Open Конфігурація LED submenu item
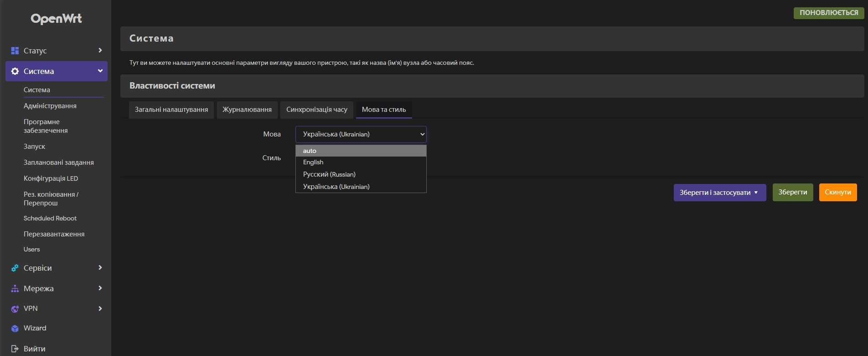The width and height of the screenshot is (868, 356). click(x=51, y=178)
